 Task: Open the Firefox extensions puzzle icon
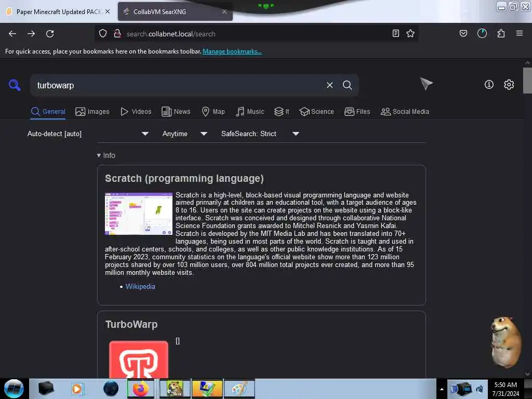(x=501, y=33)
